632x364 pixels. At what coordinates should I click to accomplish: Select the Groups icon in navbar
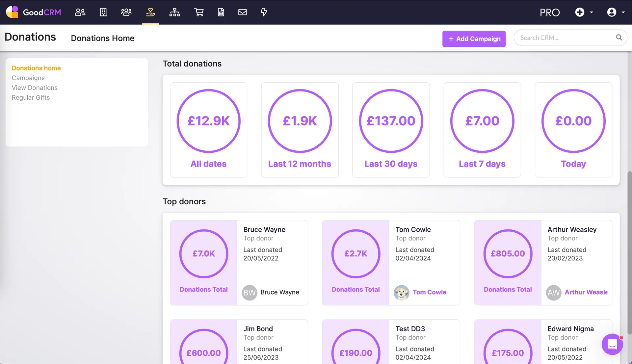[x=126, y=12]
